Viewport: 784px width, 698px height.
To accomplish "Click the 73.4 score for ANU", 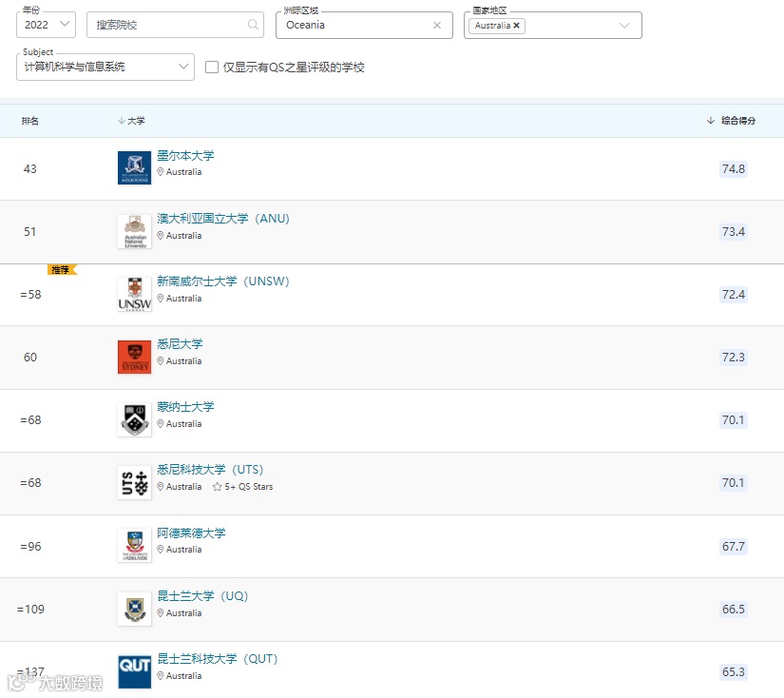I will [x=733, y=232].
